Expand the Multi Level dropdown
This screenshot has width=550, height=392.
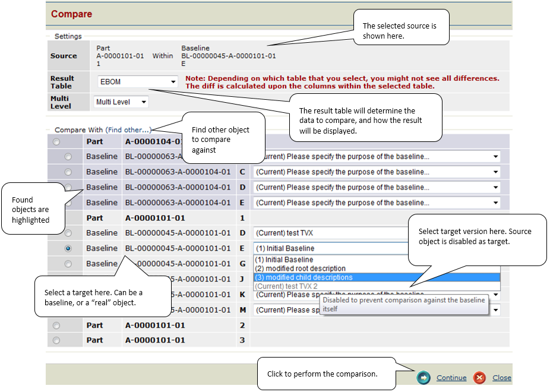tap(121, 102)
